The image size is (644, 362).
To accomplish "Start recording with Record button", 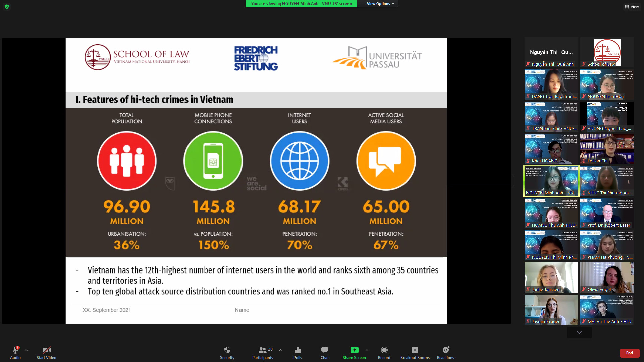I will (x=384, y=353).
